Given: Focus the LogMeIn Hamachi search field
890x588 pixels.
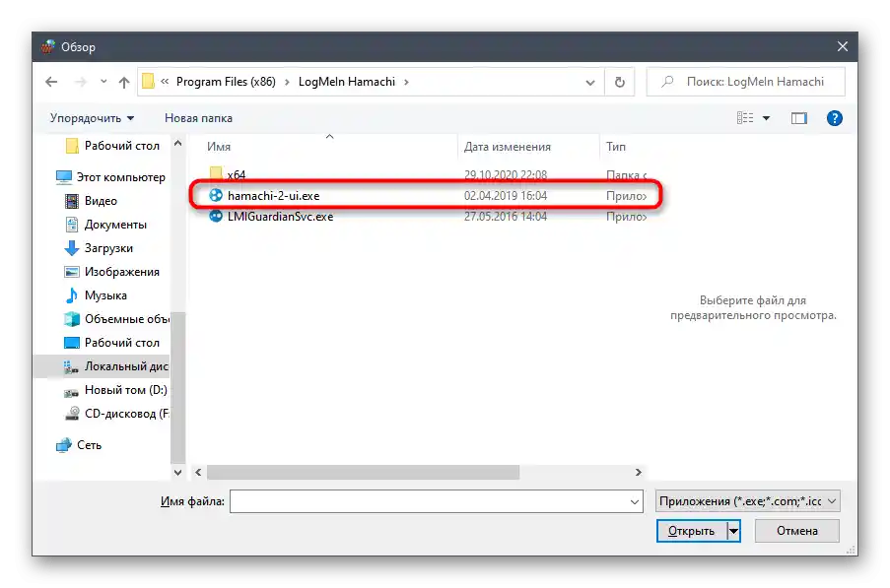Looking at the screenshot, I should 746,82.
